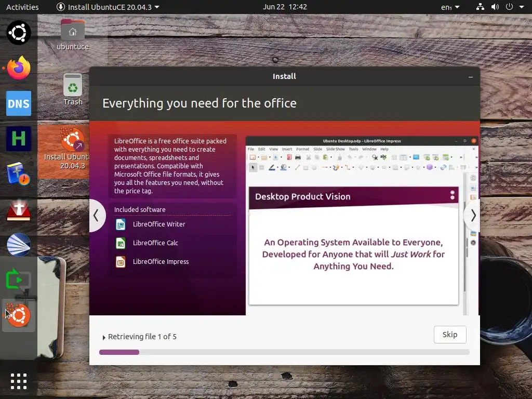
Task: Click the power icon in top bar
Action: 509,7
